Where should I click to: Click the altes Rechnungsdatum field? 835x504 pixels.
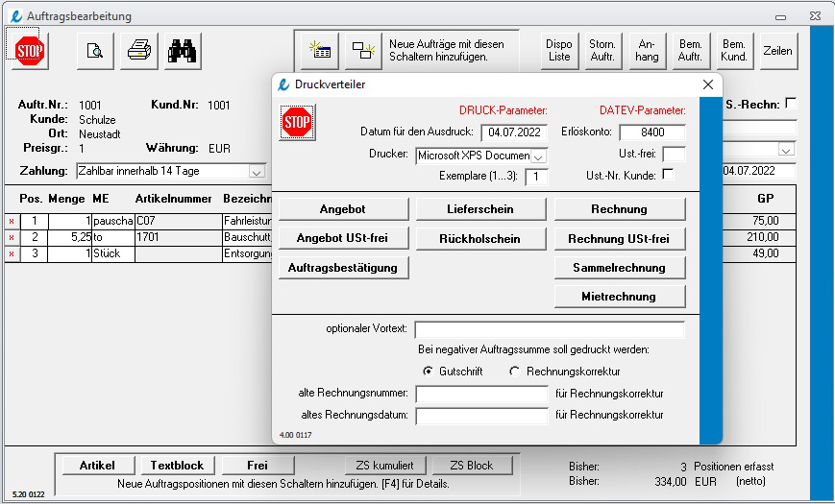click(x=481, y=416)
